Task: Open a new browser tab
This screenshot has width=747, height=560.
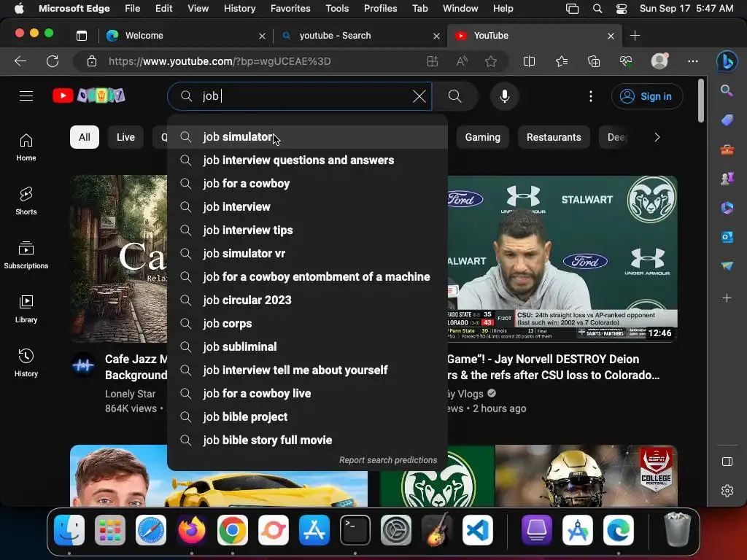Action: 635,36
